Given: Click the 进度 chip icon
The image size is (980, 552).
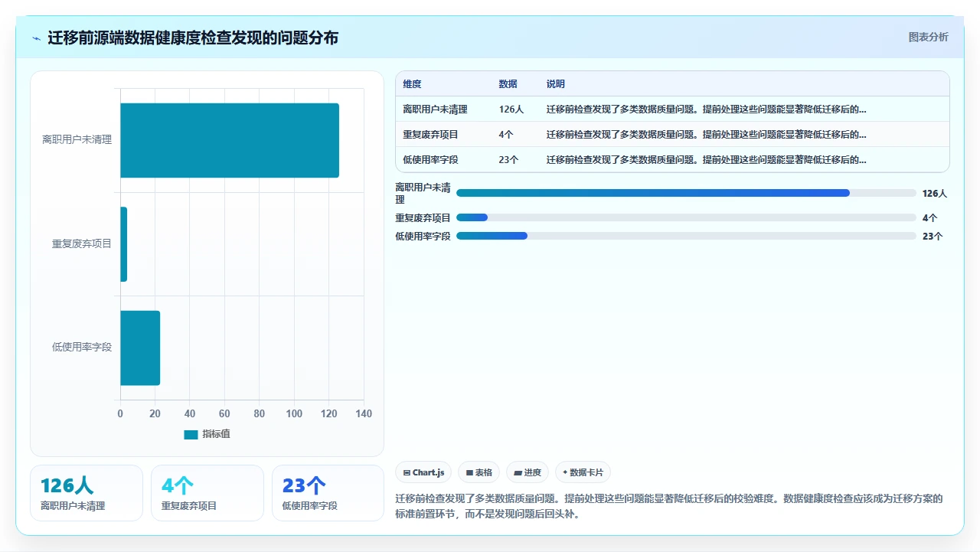Looking at the screenshot, I should coord(518,472).
